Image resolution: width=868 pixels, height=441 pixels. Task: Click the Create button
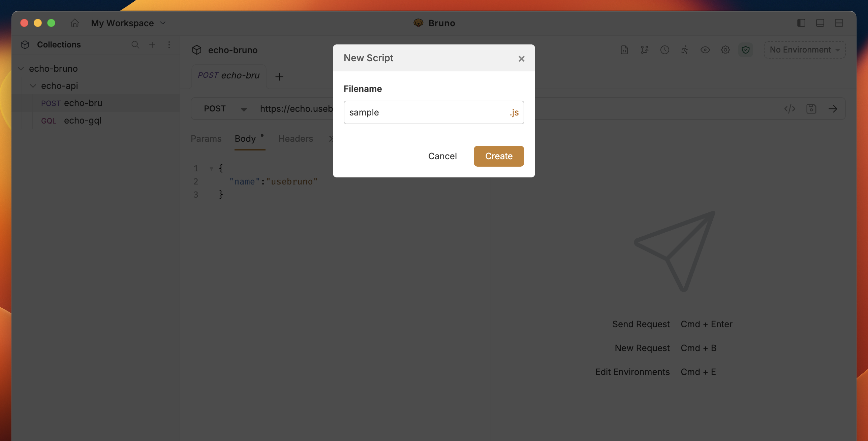(499, 156)
